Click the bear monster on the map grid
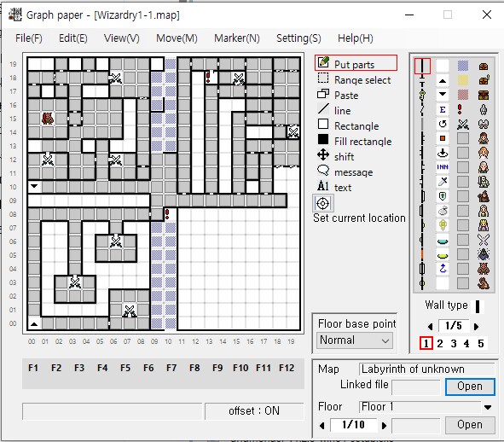 click(x=48, y=119)
